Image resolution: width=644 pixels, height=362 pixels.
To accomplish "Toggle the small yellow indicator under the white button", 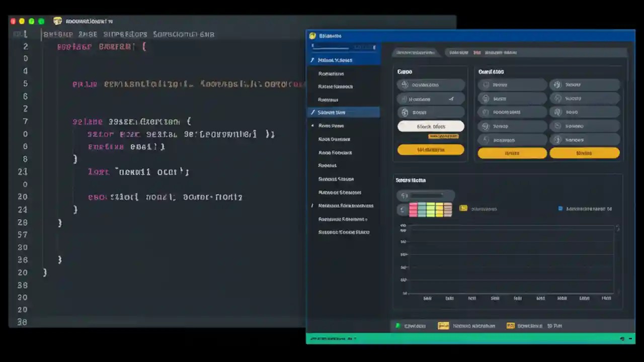I will click(x=443, y=136).
